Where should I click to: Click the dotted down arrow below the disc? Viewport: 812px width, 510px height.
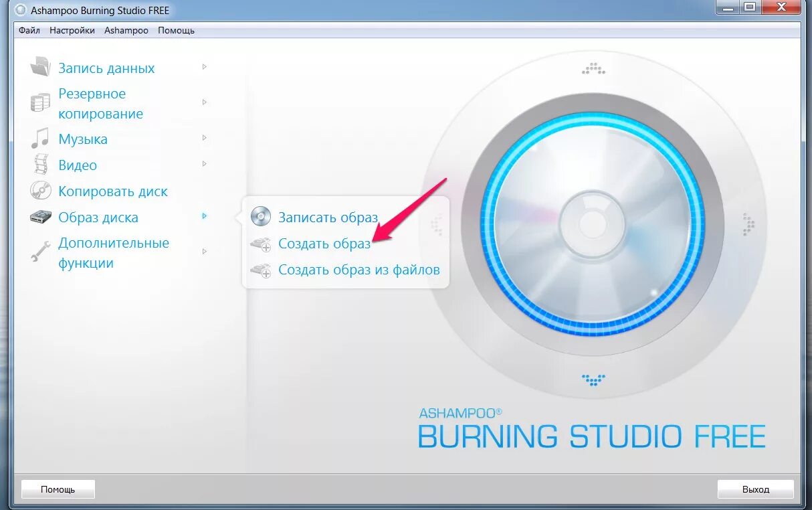pos(593,380)
